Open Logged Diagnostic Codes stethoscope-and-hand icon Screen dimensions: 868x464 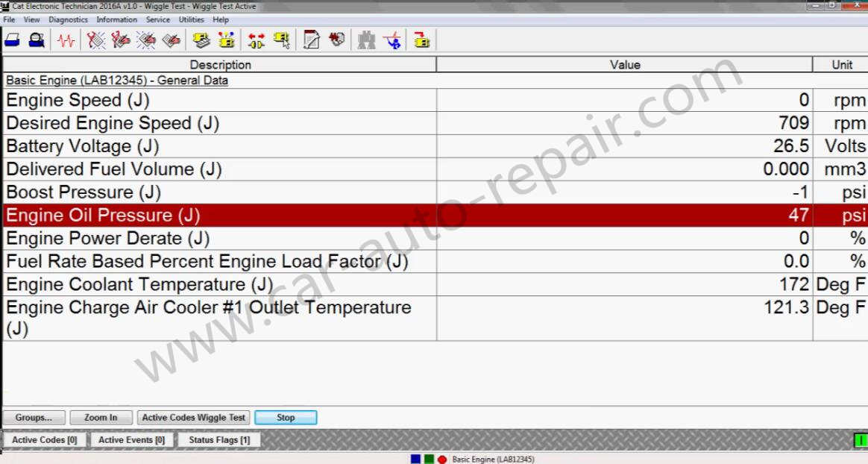(x=121, y=40)
